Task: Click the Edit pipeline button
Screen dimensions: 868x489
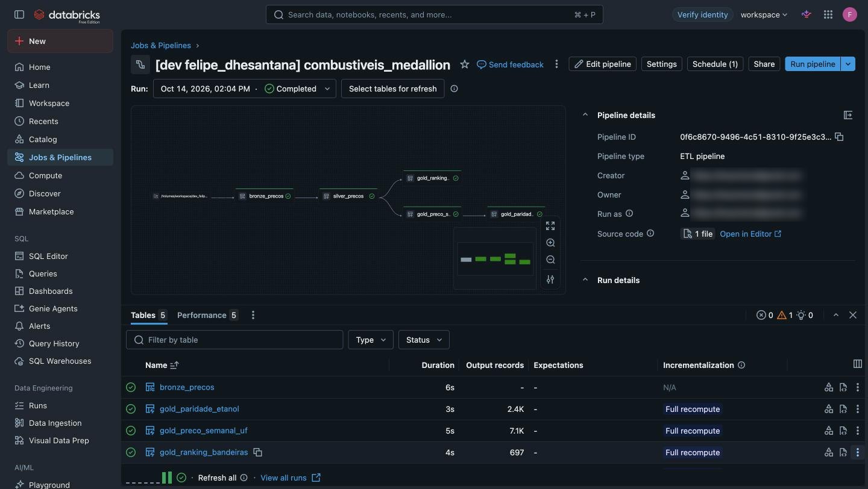Action: (602, 64)
